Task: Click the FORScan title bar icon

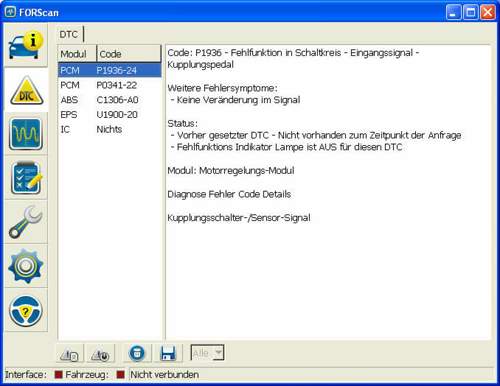Action: pyautogui.click(x=10, y=12)
